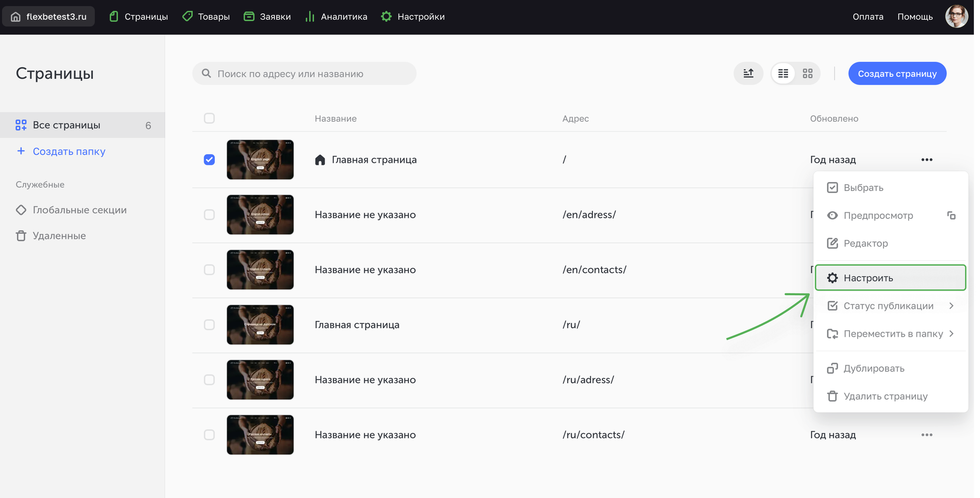Open three-dots menu for Главная страница row

coord(927,160)
